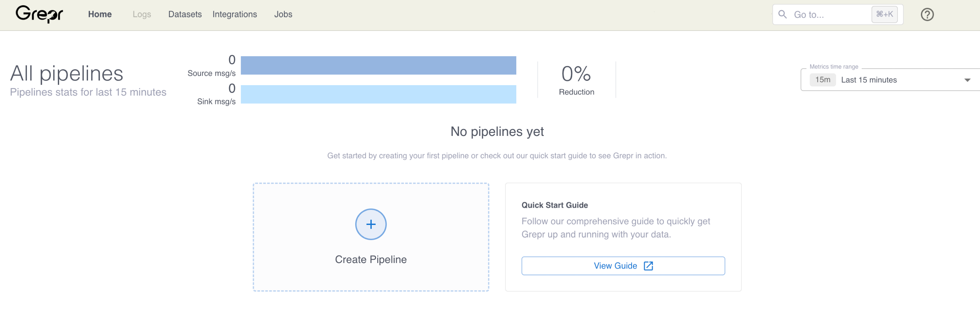The width and height of the screenshot is (980, 314).
Task: Click the external link icon in View Guide
Action: click(x=648, y=266)
